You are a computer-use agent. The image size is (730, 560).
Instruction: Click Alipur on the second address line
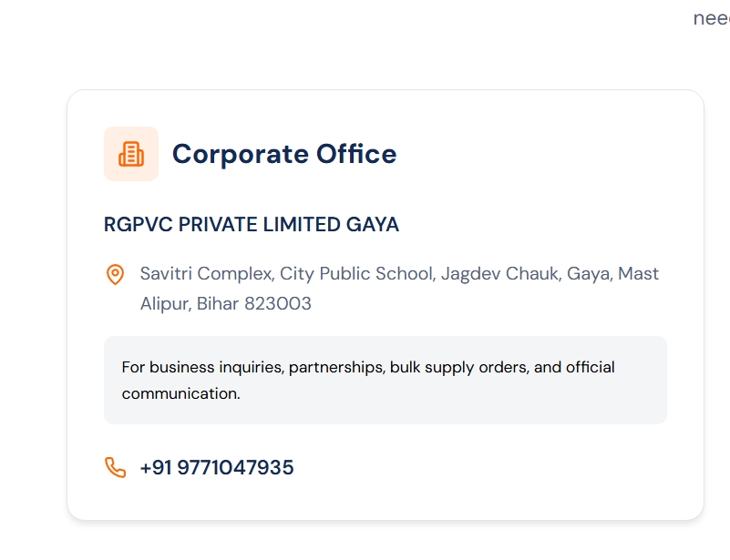click(x=163, y=304)
